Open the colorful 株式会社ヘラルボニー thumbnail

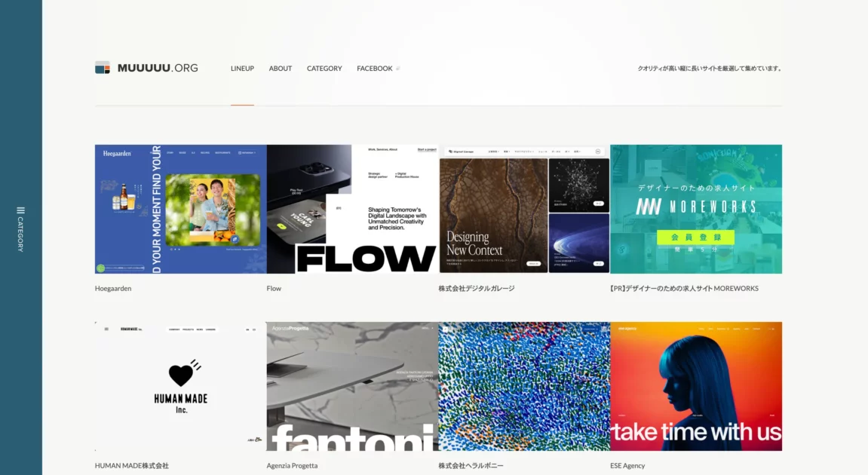pos(524,387)
